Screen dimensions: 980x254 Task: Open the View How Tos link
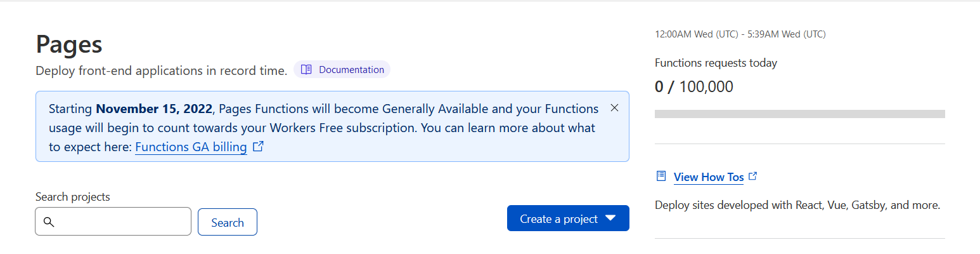(x=708, y=177)
